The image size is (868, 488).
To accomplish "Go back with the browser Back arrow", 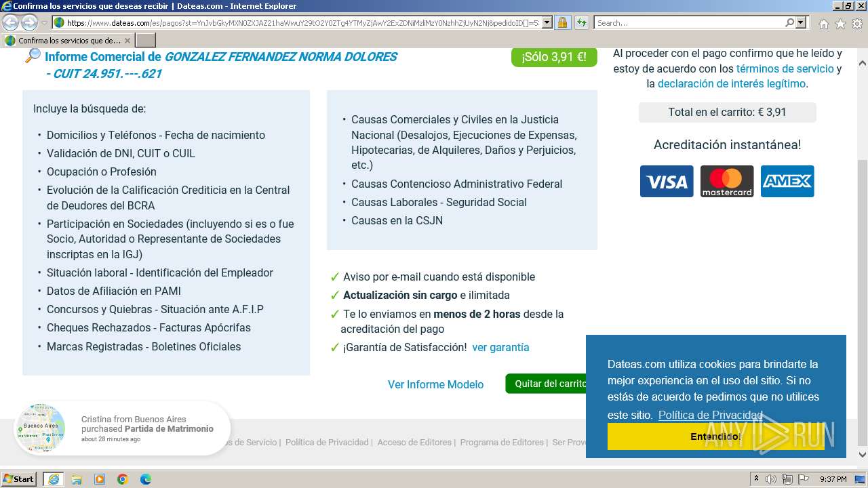I will click(11, 23).
